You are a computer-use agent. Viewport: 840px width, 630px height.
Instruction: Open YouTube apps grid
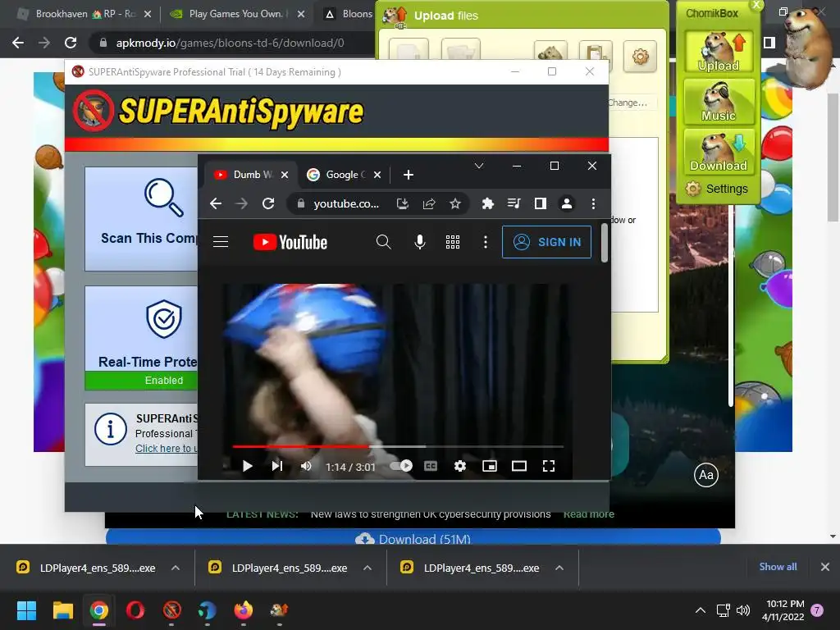click(453, 242)
